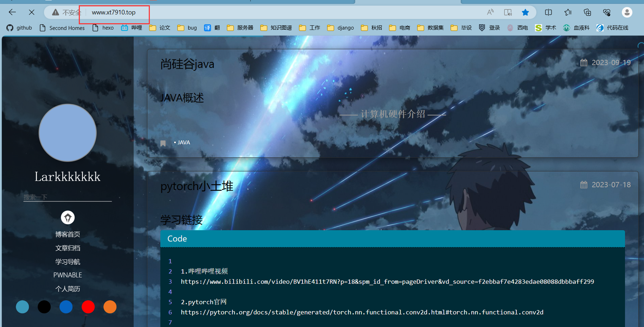
Task: Open 学习导航 in sidebar
Action: pyautogui.click(x=68, y=262)
